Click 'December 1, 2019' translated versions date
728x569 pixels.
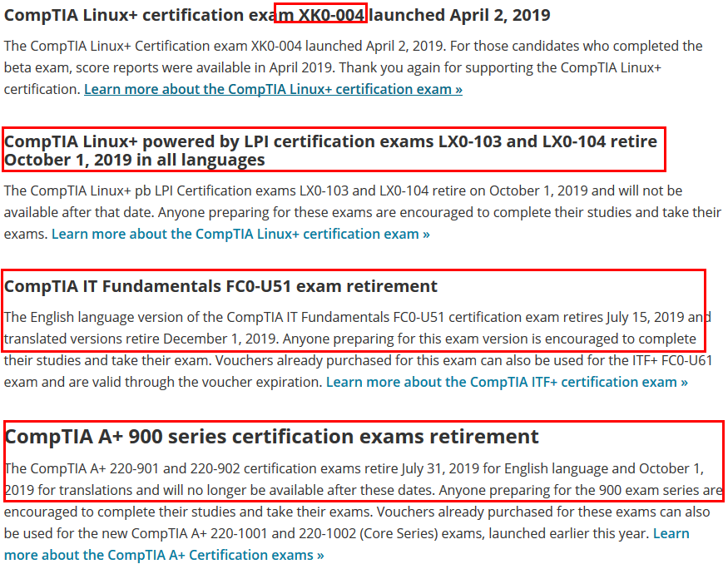(220, 339)
